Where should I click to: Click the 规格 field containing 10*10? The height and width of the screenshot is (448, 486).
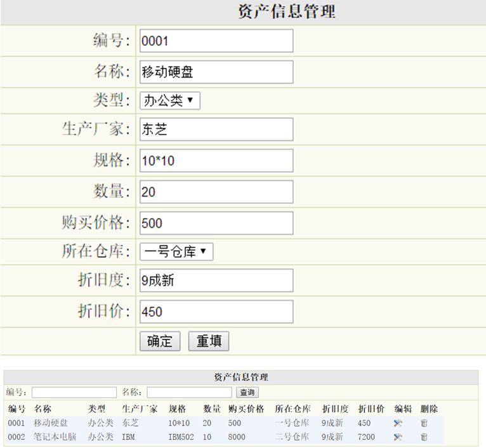[x=216, y=161]
